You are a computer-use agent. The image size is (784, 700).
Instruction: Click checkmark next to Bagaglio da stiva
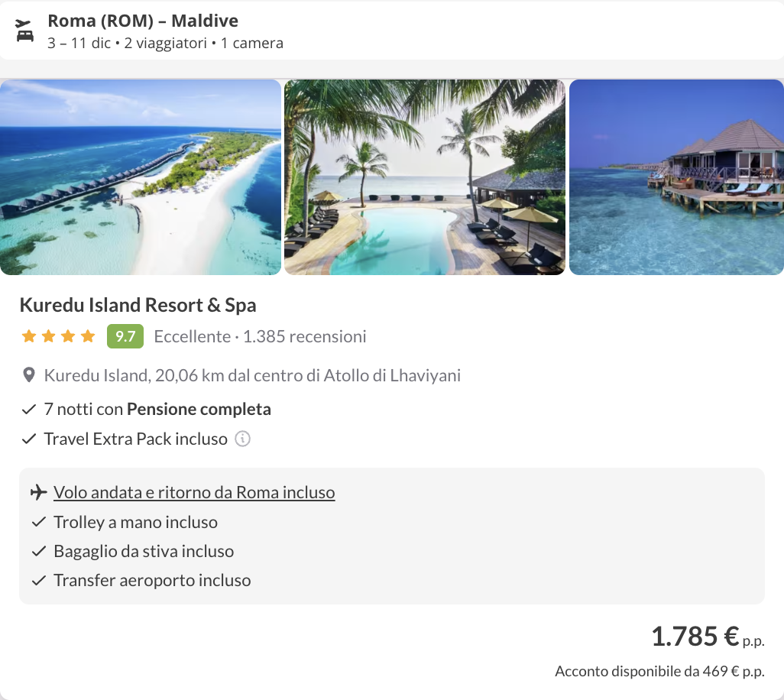[39, 552]
